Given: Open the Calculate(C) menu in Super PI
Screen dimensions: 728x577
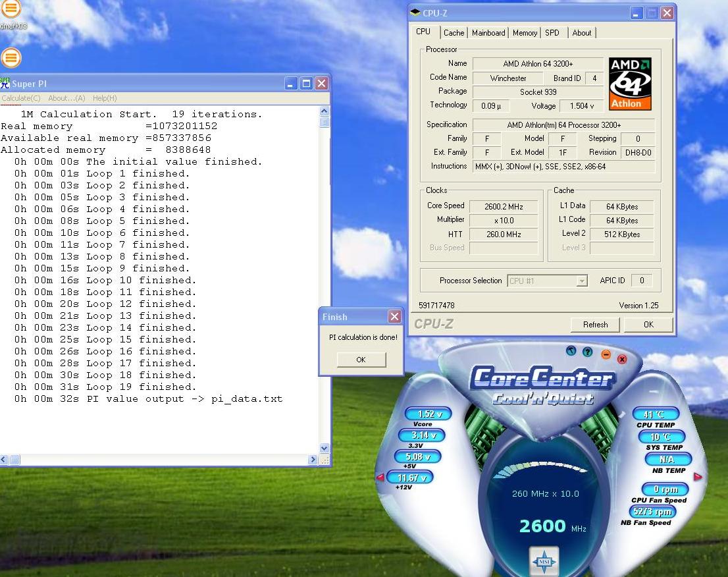Looking at the screenshot, I should pos(21,98).
